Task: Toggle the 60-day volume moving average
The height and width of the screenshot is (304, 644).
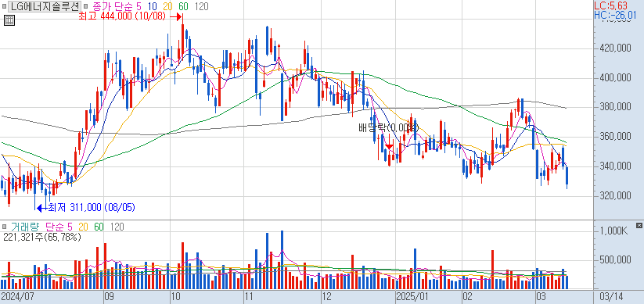Action: click(99, 227)
